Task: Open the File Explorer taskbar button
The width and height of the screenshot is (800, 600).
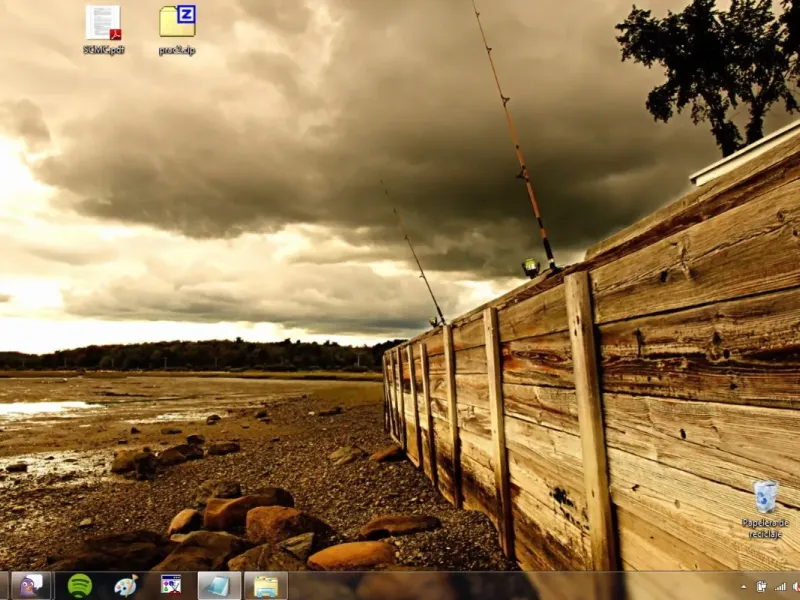Action: coord(266,586)
